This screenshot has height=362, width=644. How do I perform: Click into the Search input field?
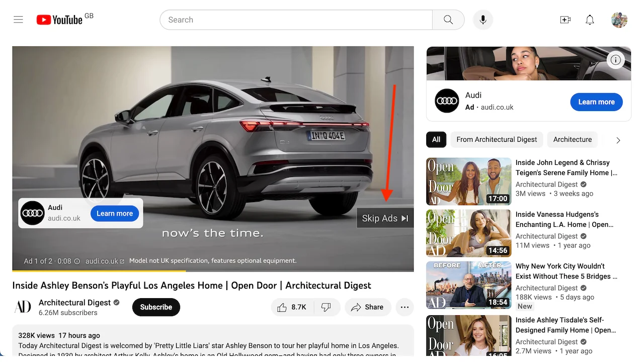tap(297, 20)
